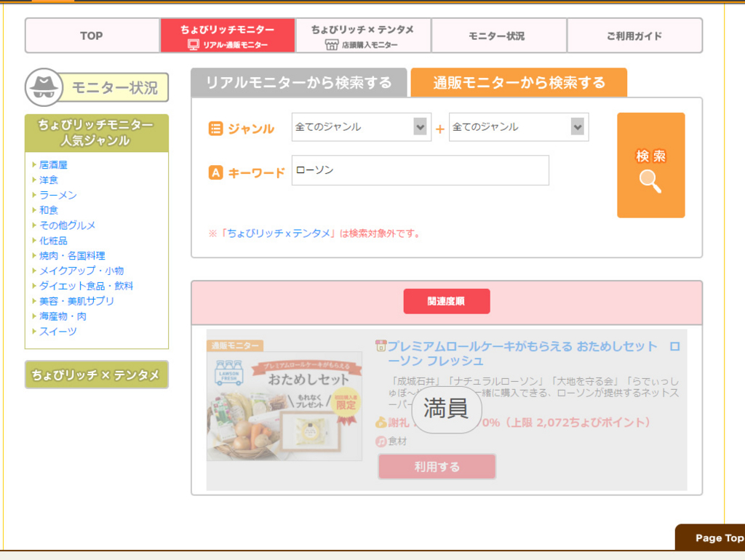Click the computer icon in ちょびリッチモニター tab
745x560 pixels.
193,44
